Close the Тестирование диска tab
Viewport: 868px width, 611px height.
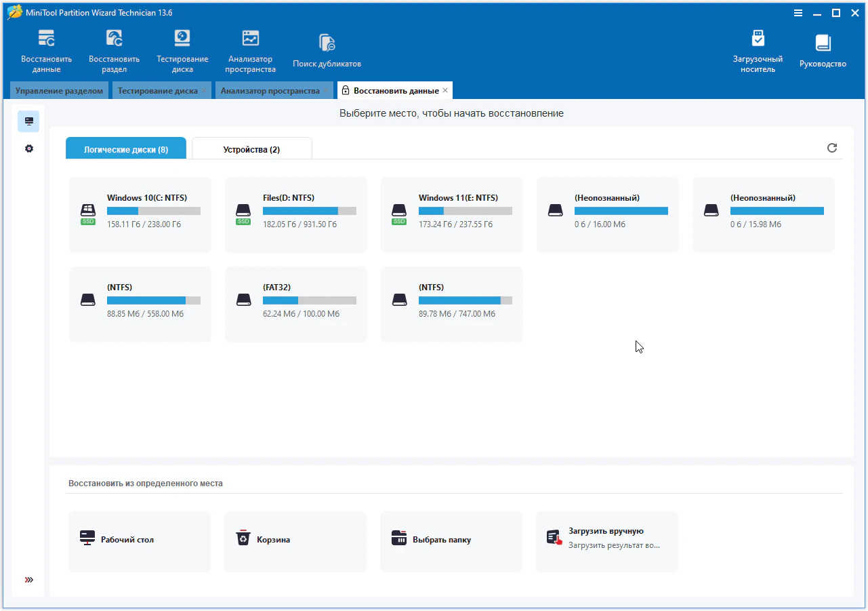(x=204, y=91)
